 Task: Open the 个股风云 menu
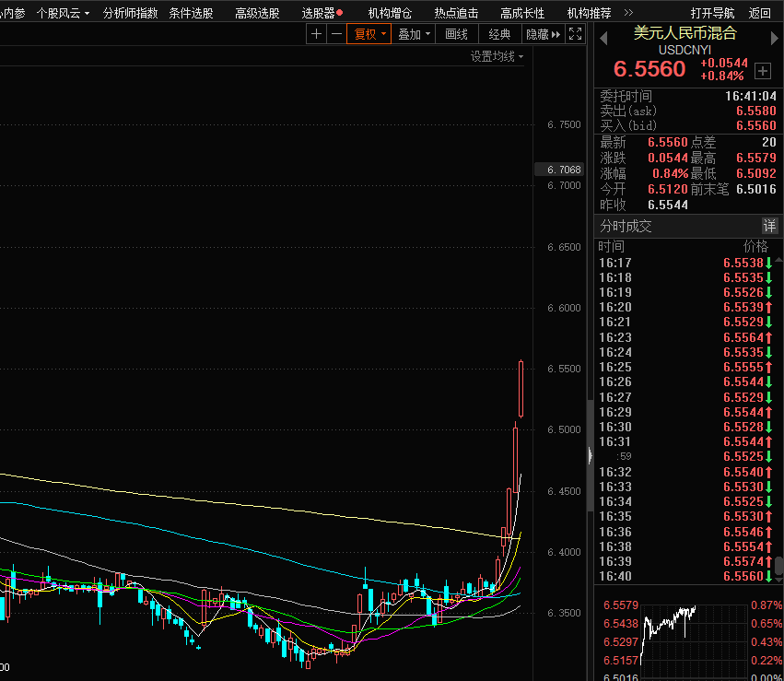(63, 13)
